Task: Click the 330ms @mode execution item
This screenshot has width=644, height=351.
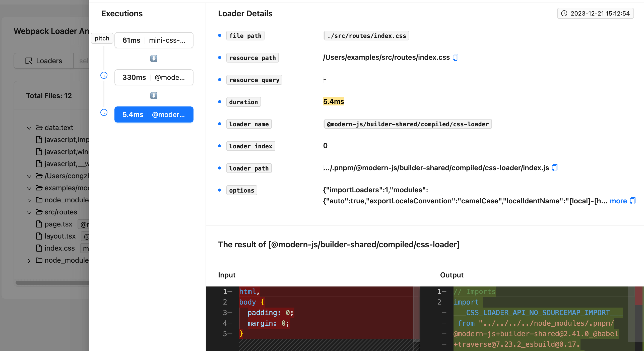Action: pyautogui.click(x=153, y=77)
